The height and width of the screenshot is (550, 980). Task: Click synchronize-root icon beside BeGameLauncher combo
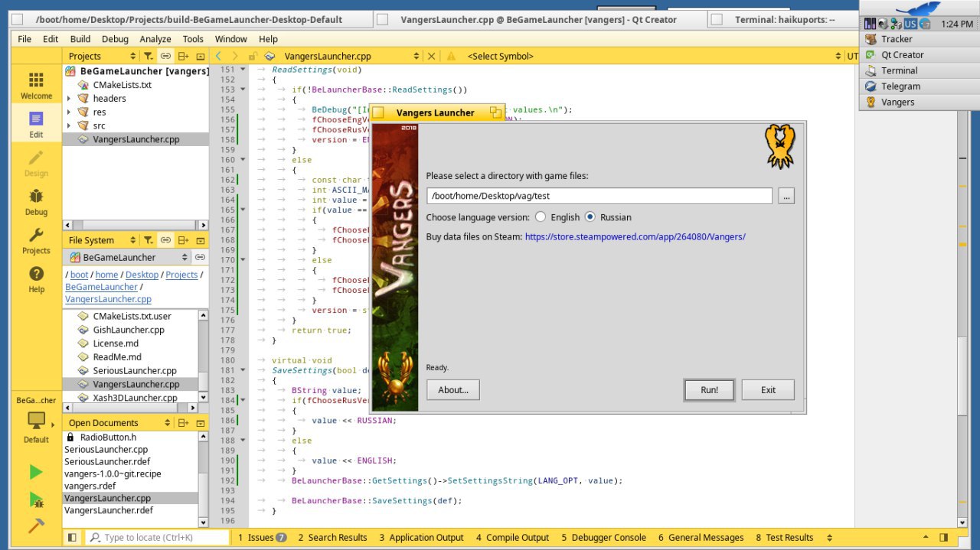pos(200,257)
